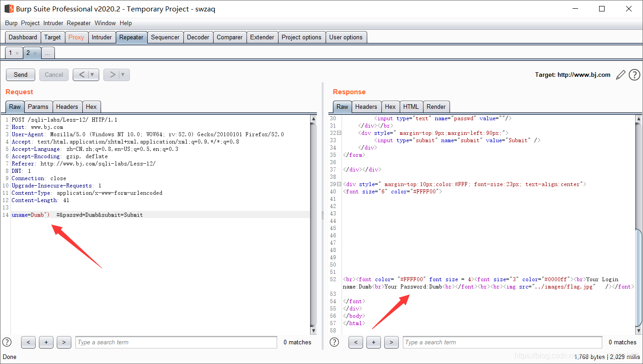
Task: Click the 1,768 bytes status text
Action: [x=589, y=357]
